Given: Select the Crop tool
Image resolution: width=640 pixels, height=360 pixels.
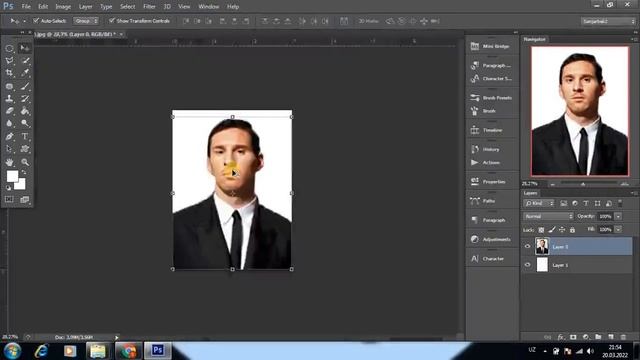Looking at the screenshot, I should 9,73.
